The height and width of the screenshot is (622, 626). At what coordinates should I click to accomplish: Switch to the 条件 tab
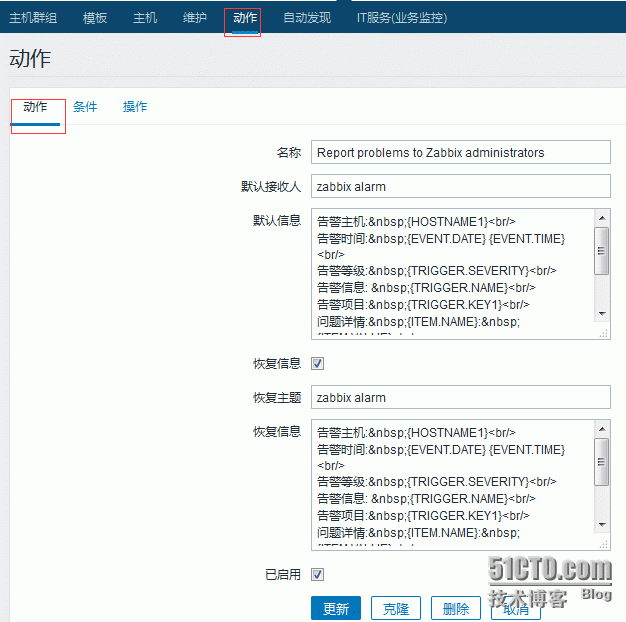click(85, 107)
